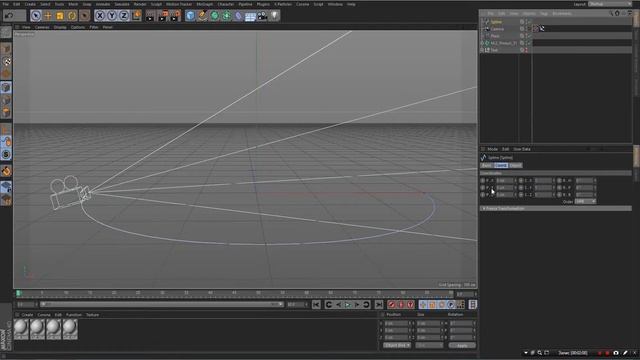Select the Plane object in Object Manager
The width and height of the screenshot is (640, 360).
(495, 36)
